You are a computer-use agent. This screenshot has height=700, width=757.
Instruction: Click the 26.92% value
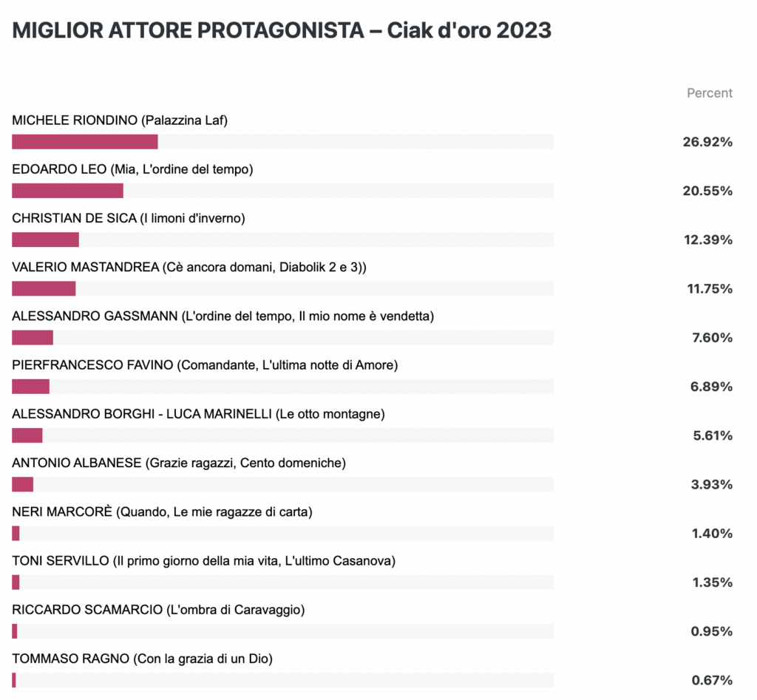tap(707, 142)
